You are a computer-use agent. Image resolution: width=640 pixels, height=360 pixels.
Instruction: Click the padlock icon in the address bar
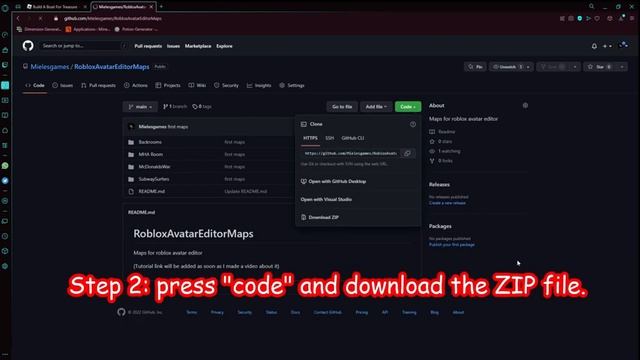click(x=56, y=18)
